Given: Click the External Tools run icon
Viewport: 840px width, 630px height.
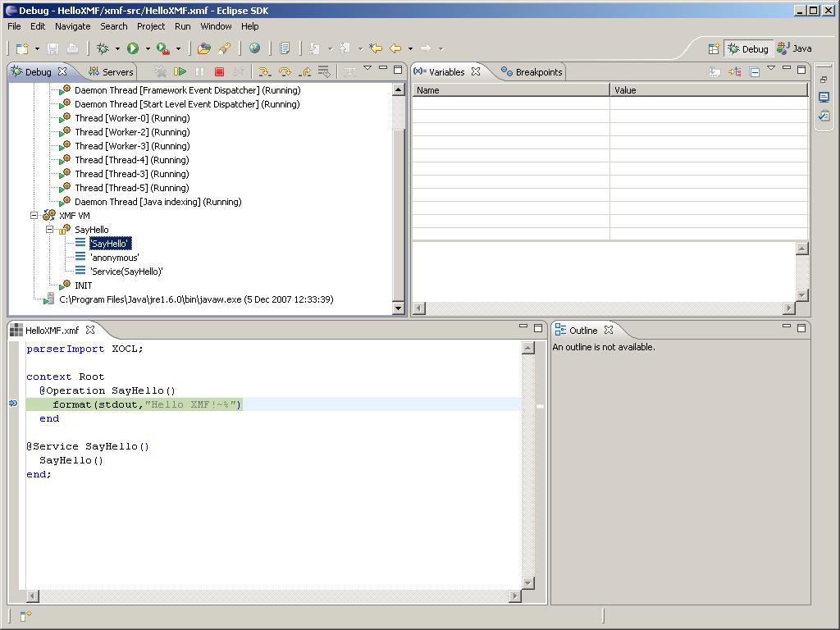Looking at the screenshot, I should point(163,48).
